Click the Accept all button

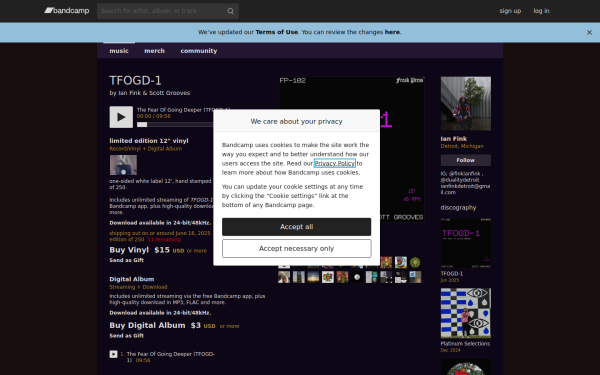tap(296, 227)
